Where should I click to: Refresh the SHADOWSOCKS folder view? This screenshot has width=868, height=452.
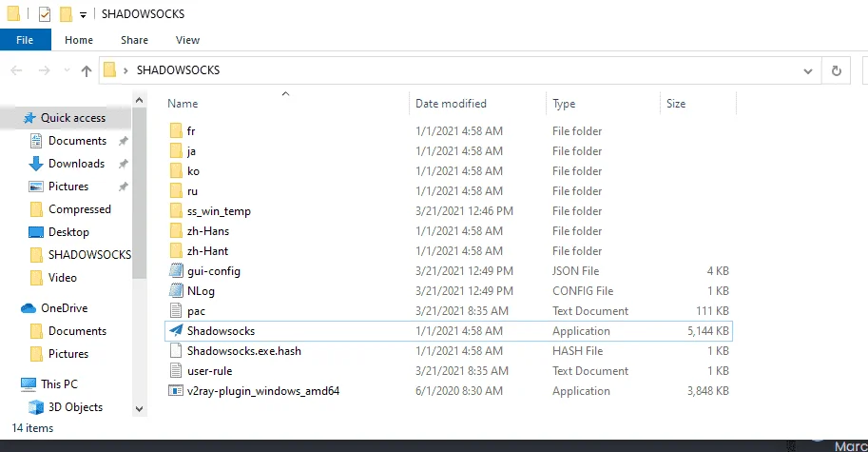pos(837,71)
